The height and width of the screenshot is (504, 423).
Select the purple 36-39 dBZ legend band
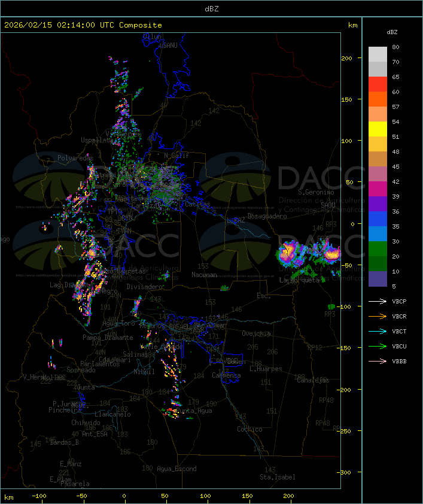coord(378,204)
